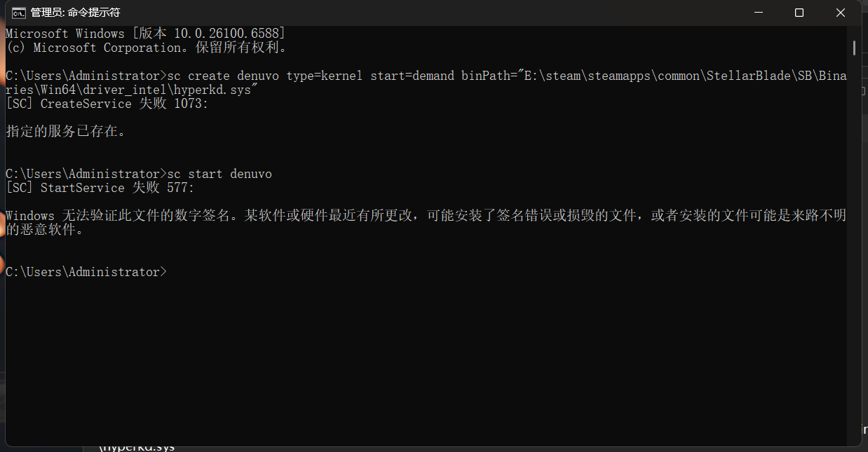This screenshot has width=868, height=452.
Task: Click the window title text 管理员: 命令提示符
Action: (x=76, y=13)
